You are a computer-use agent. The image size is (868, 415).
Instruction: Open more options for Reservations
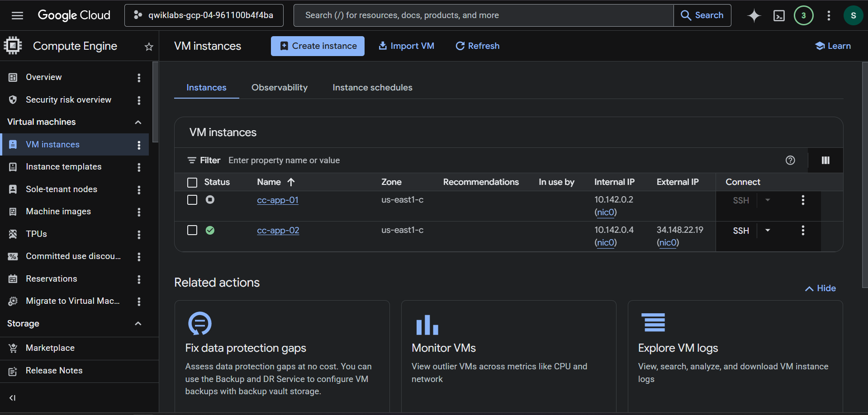click(139, 279)
